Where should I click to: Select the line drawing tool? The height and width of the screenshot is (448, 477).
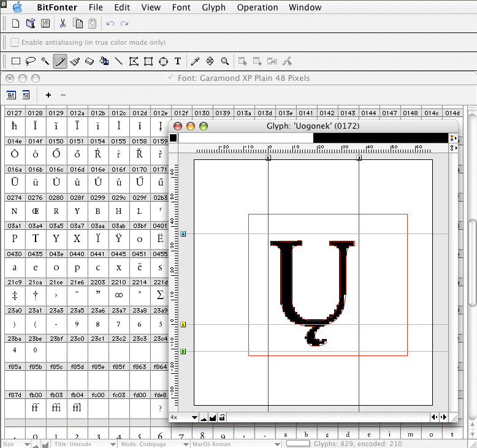pos(118,61)
